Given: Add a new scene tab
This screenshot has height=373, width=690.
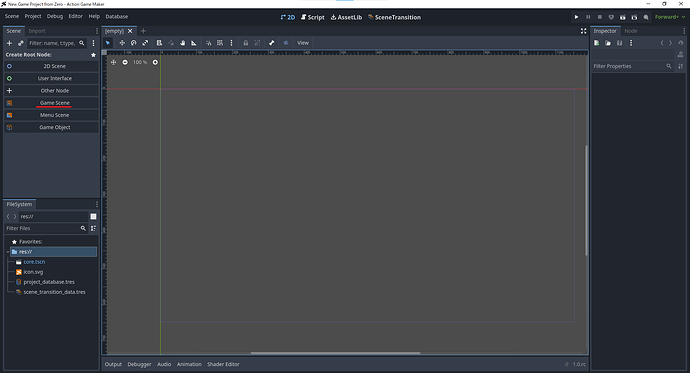Looking at the screenshot, I should (x=143, y=31).
